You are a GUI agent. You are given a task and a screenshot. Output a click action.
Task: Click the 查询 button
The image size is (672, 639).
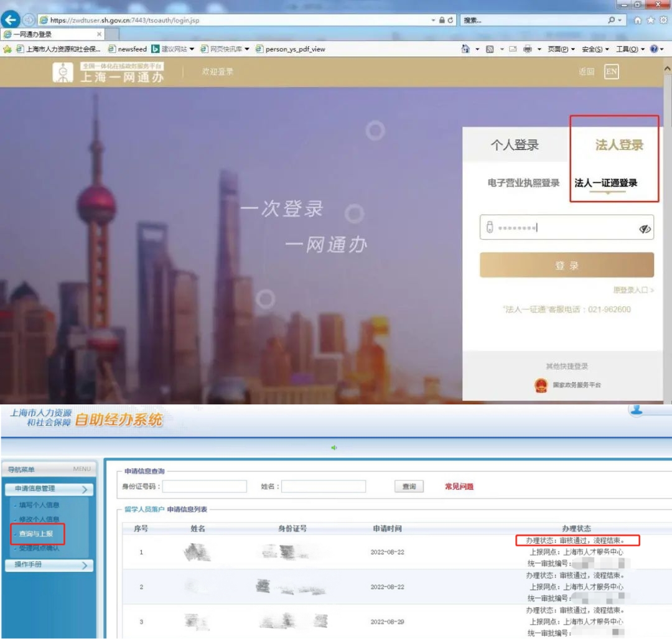[x=409, y=487]
